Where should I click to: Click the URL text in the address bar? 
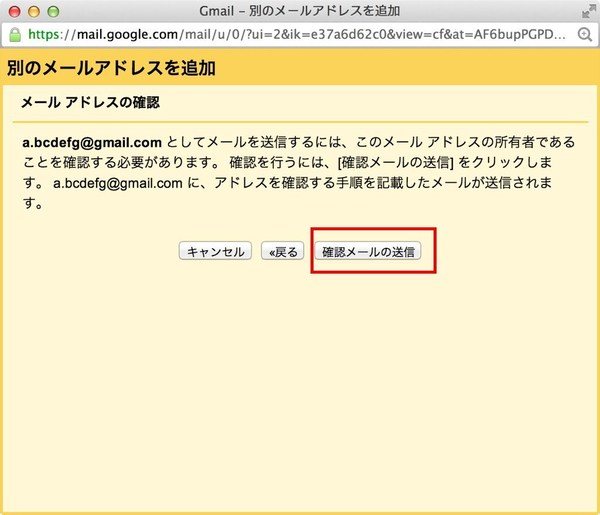300,33
